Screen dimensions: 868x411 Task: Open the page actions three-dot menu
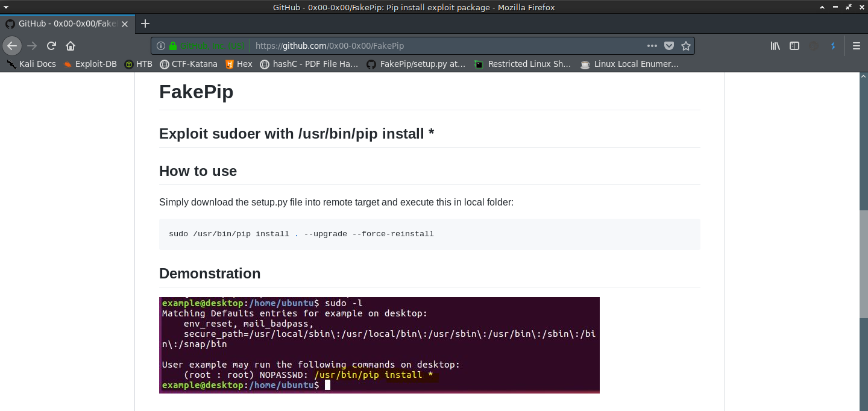coord(652,46)
